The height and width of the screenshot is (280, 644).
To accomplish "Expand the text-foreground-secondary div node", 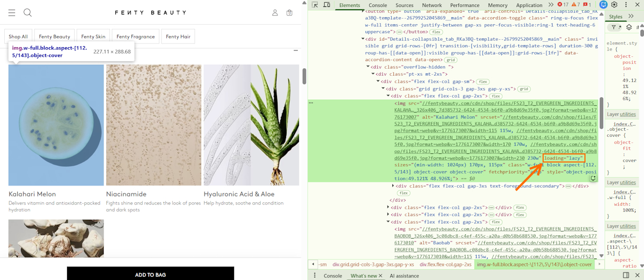I will pyautogui.click(x=393, y=186).
